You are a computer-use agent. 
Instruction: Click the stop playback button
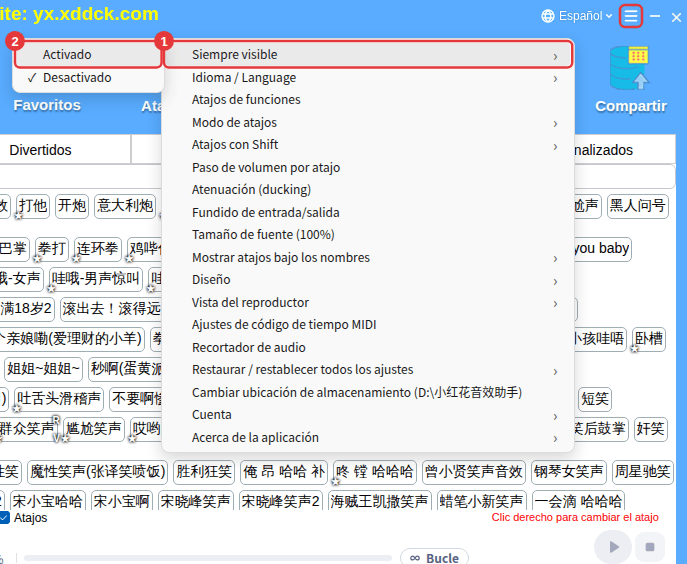pyautogui.click(x=650, y=546)
